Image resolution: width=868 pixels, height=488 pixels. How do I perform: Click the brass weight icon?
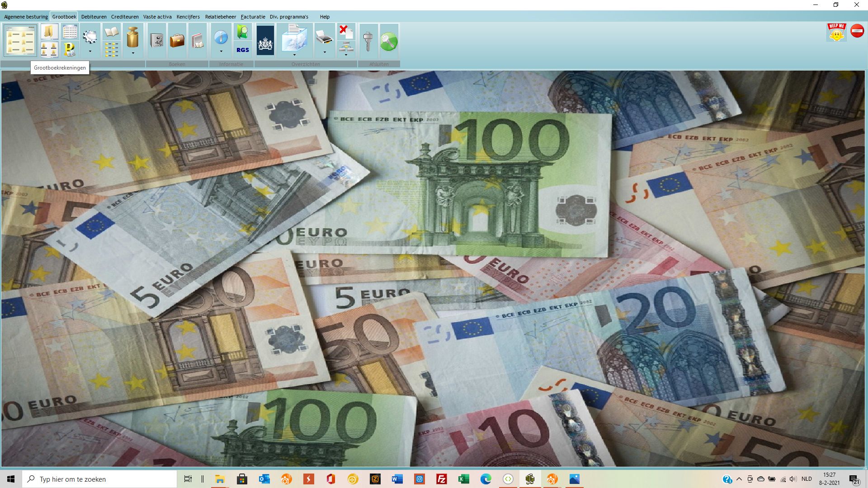[132, 37]
